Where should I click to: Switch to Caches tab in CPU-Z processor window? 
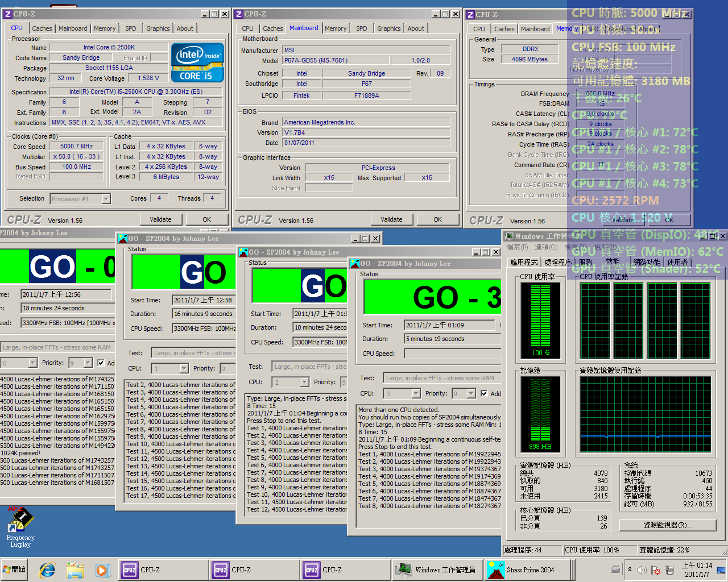point(42,28)
